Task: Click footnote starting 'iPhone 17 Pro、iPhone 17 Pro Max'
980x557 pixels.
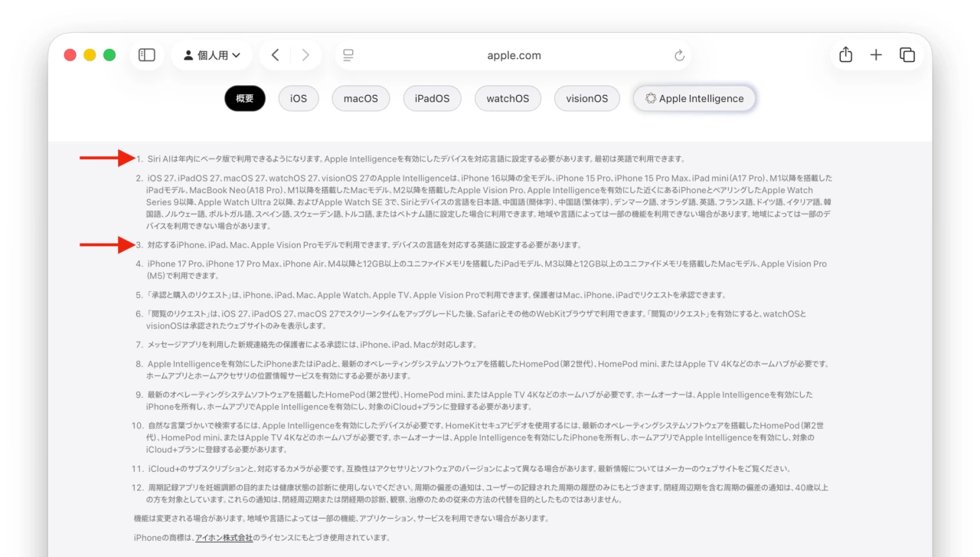Action: pos(486,270)
